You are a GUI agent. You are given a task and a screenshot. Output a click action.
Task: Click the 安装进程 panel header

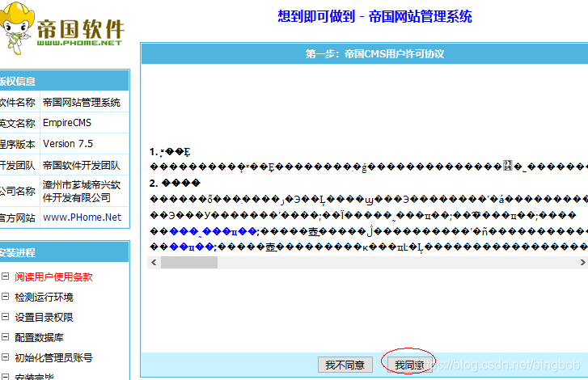64,252
